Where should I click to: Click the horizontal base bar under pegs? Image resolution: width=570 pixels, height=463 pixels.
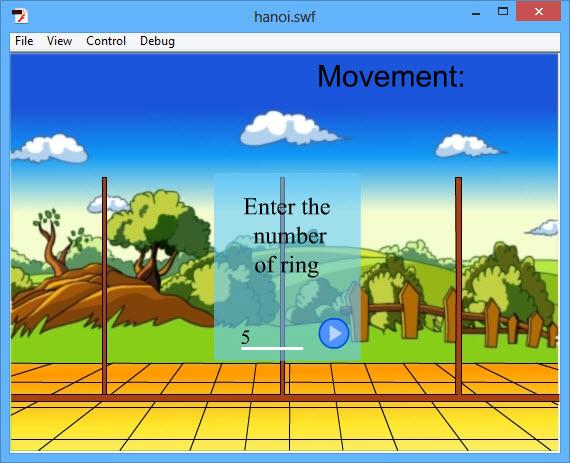click(285, 398)
